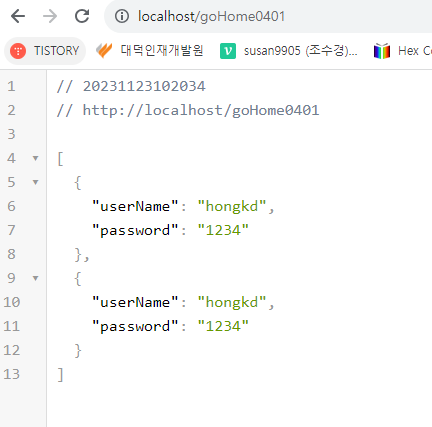Click the "hongkd" value on line 6

tap(232, 206)
